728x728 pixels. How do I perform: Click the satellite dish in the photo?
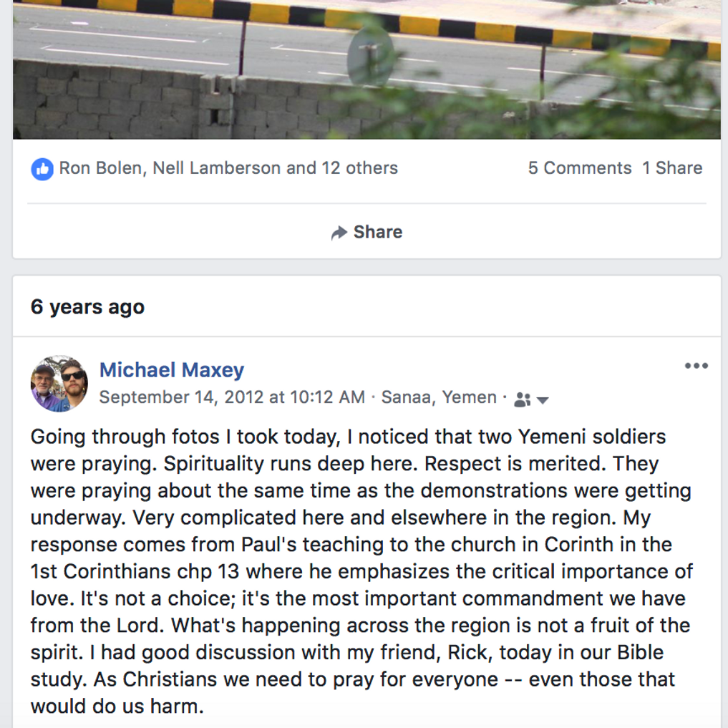[370, 59]
